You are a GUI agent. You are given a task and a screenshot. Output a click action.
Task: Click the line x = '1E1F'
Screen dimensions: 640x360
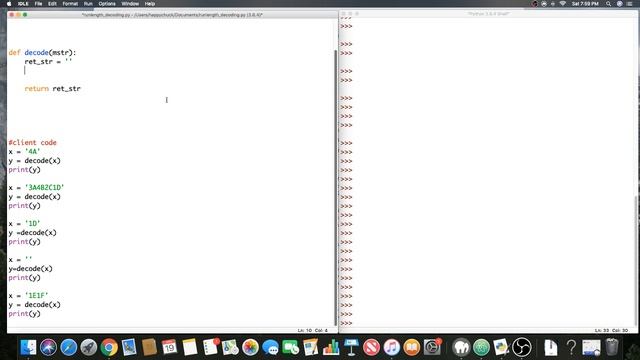pos(28,295)
